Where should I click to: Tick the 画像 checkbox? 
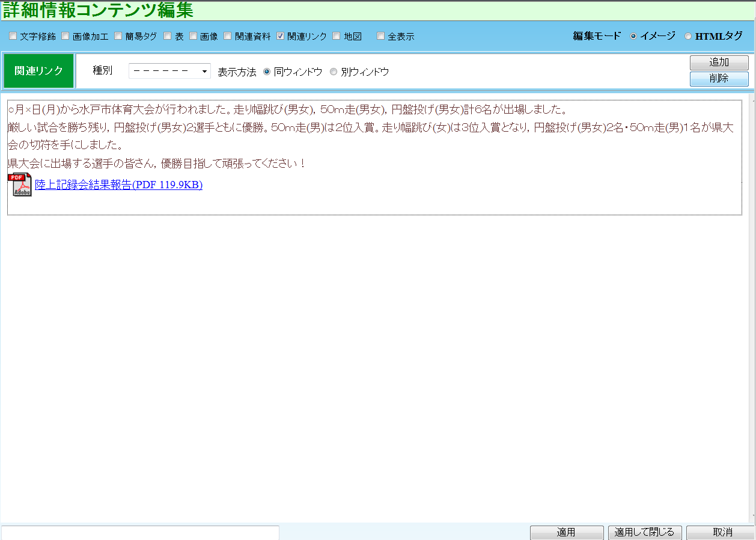(x=194, y=36)
